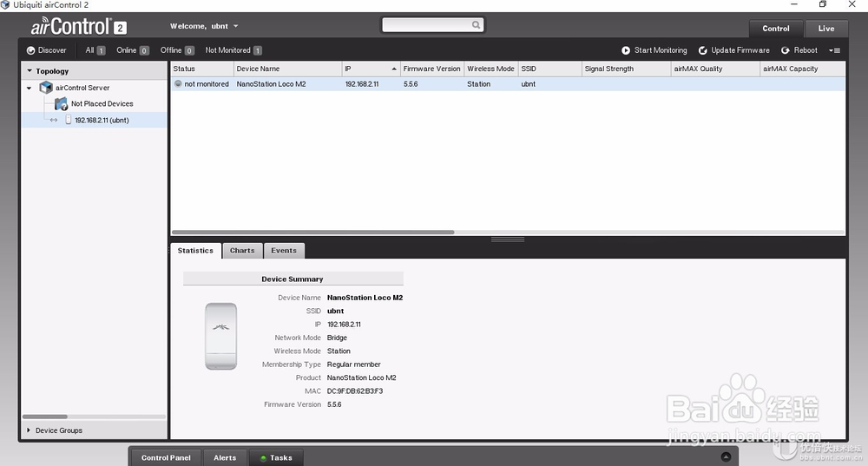Click NanoStation Loco M2 table cell
This screenshot has width=868, height=466.
pyautogui.click(x=271, y=84)
